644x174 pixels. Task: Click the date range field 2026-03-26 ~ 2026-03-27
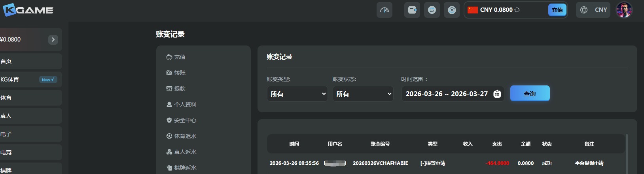point(453,94)
